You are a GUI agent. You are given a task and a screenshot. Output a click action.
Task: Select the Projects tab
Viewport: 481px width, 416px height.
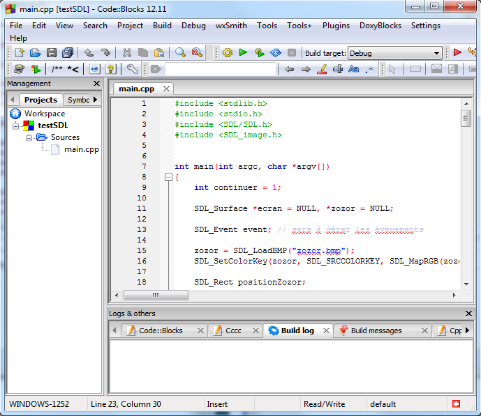pyautogui.click(x=41, y=100)
